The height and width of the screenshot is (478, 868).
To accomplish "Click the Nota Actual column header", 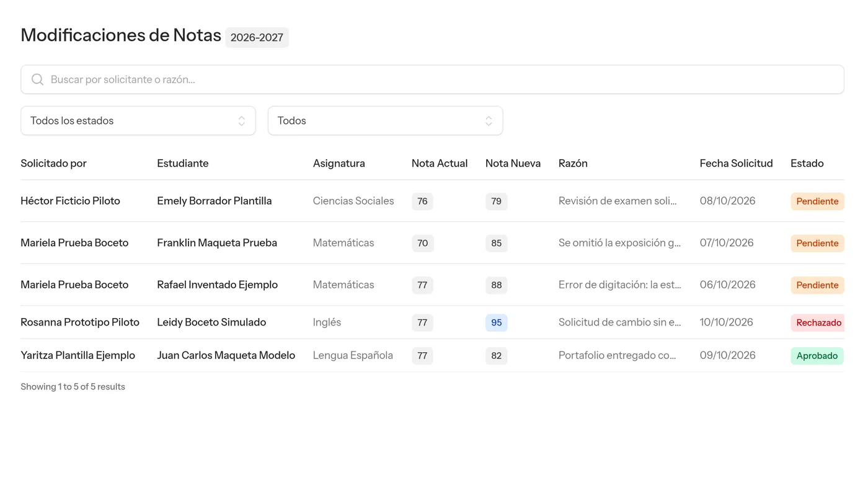I will pyautogui.click(x=440, y=164).
